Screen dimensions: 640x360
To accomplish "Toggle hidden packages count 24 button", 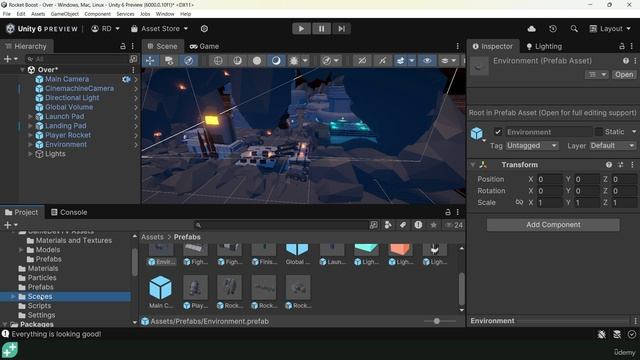I will 453,225.
